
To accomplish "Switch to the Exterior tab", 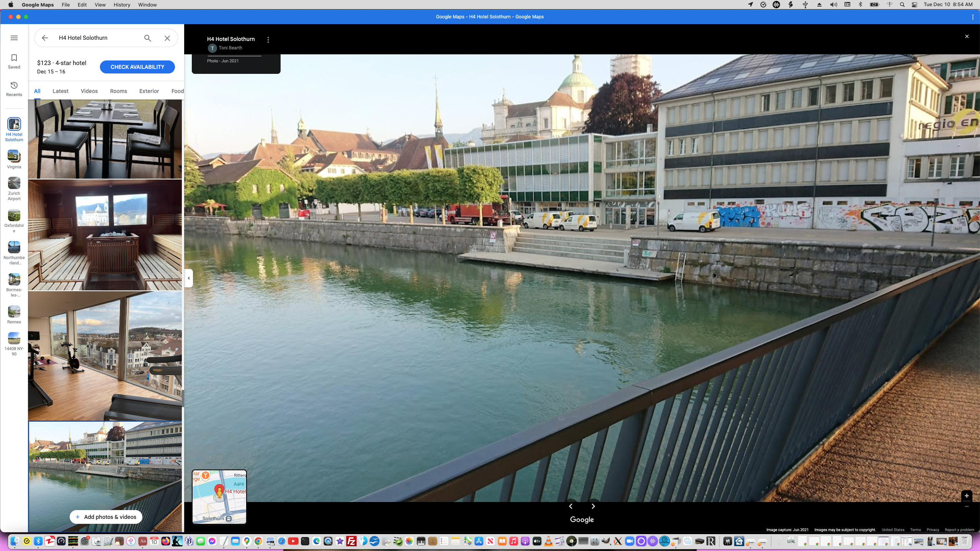I will (149, 91).
